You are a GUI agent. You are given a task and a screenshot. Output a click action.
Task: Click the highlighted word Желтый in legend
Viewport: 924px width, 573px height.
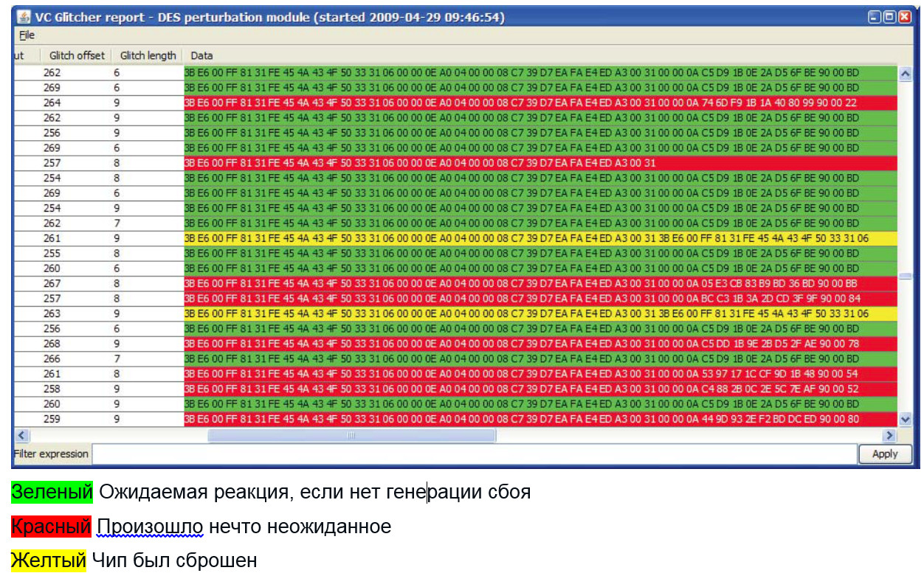pyautogui.click(x=49, y=560)
